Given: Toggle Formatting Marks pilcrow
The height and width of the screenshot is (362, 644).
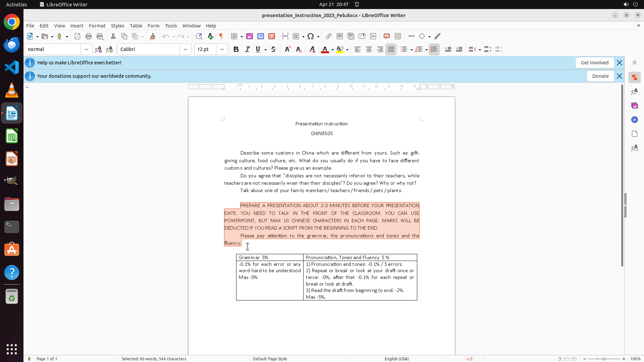Looking at the screenshot, I should click(221, 36).
